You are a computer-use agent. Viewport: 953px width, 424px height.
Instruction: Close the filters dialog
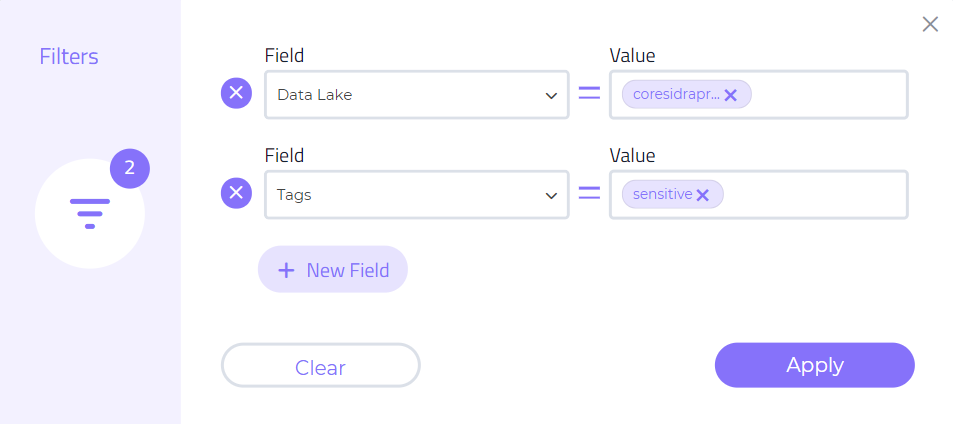point(930,25)
